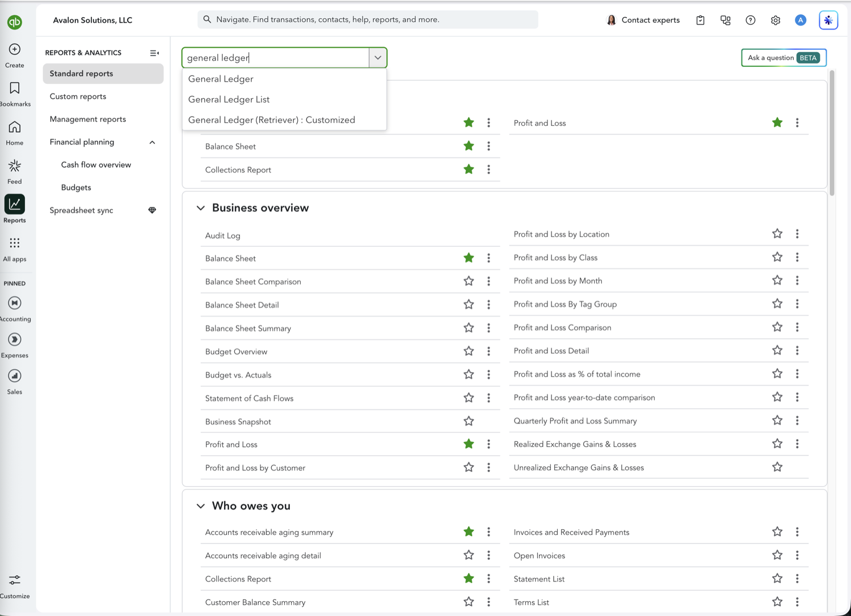Open Cash flow overview link
This screenshot has height=616, width=851.
click(96, 164)
